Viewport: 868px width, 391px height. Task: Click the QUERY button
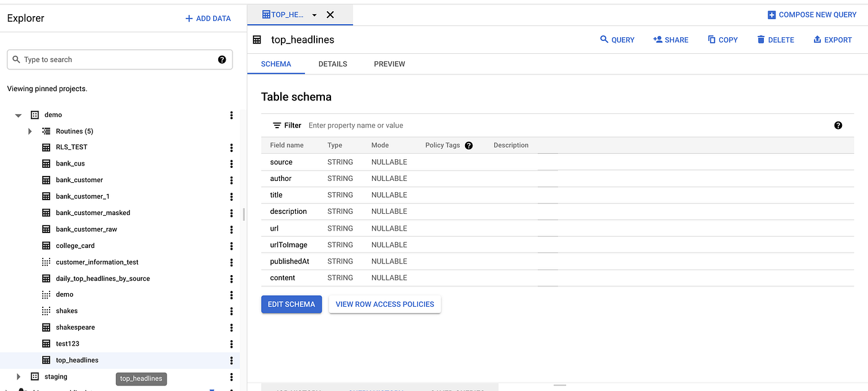point(618,40)
